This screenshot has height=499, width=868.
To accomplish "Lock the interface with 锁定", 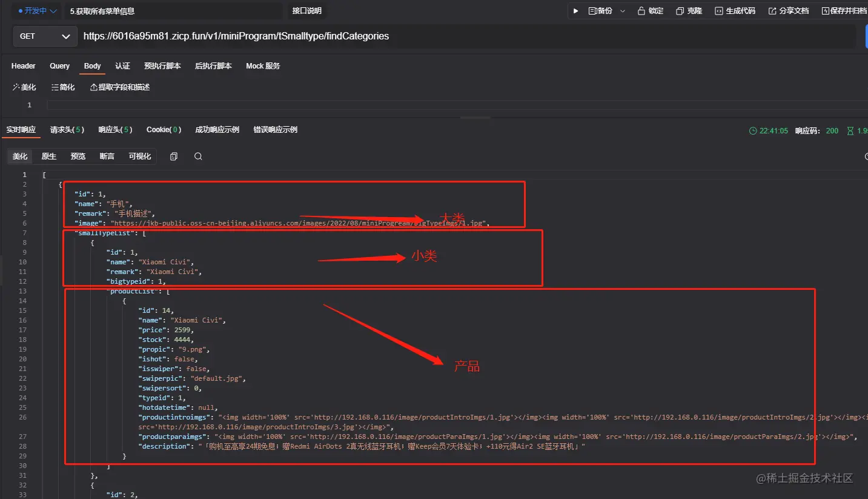I will 651,11.
